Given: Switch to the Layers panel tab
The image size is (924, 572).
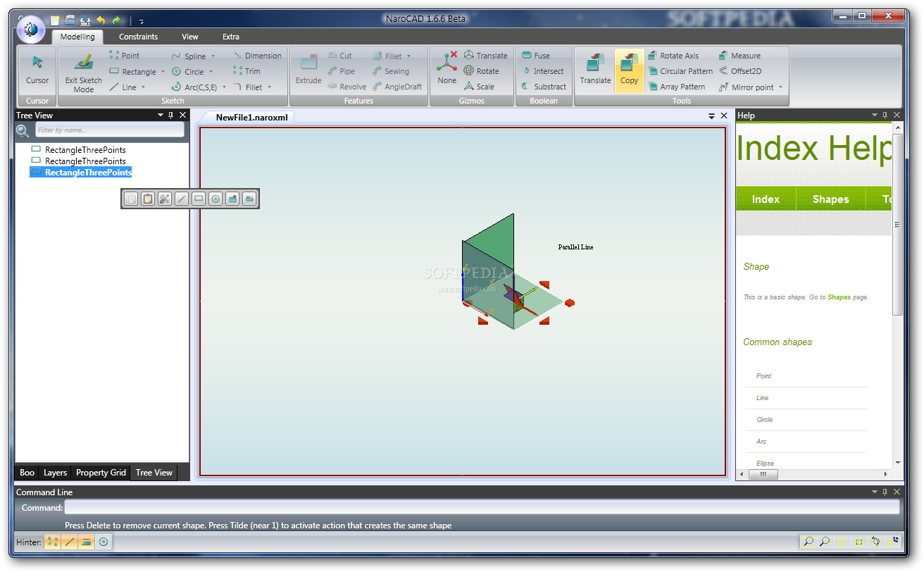Looking at the screenshot, I should click(55, 473).
